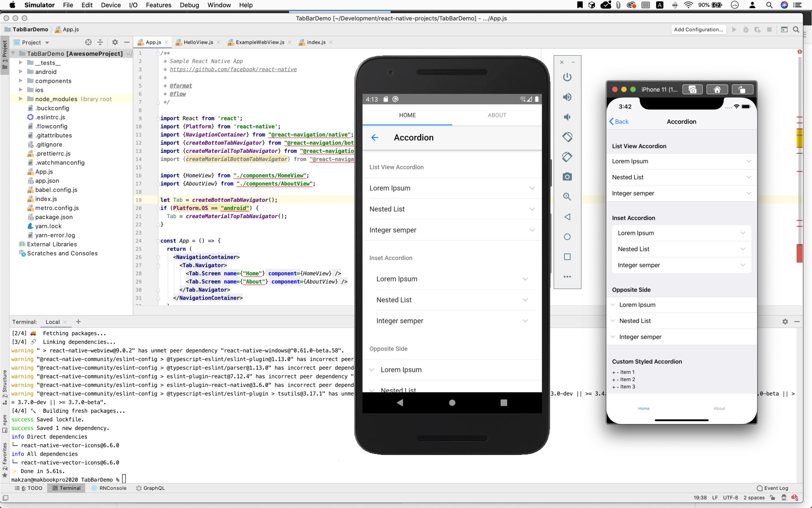
Task: Switch to the HelloView.js editor tab
Action: tap(198, 42)
